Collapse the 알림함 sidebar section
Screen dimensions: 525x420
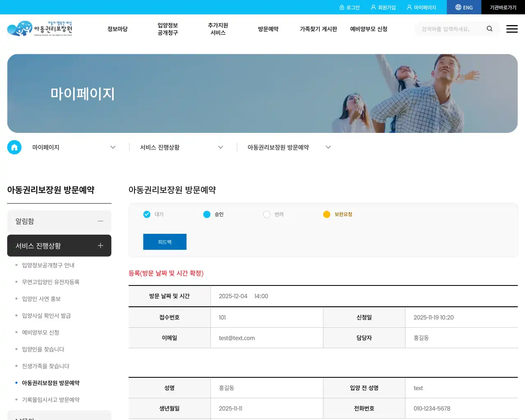click(100, 221)
